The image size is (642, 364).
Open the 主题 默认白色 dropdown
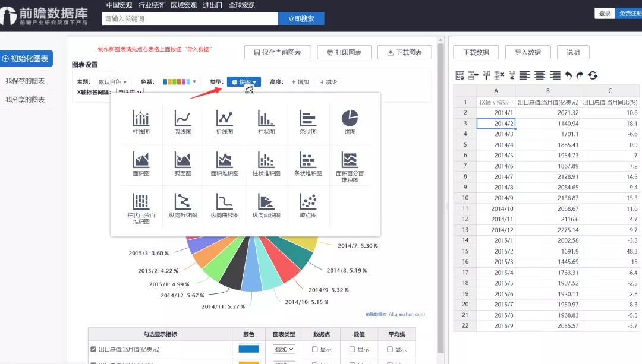pos(112,82)
